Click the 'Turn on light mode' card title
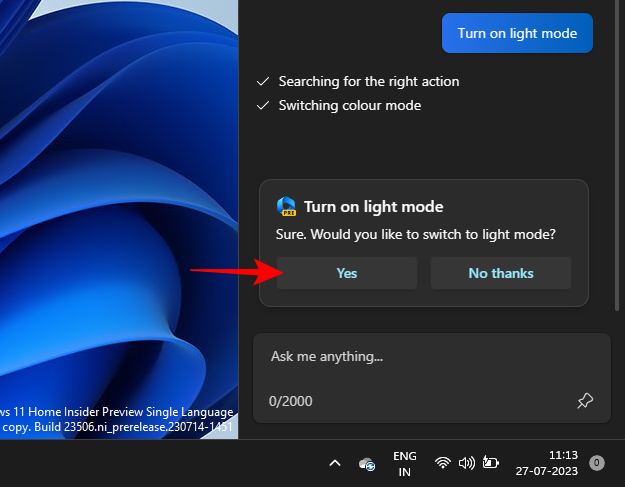 coord(373,207)
